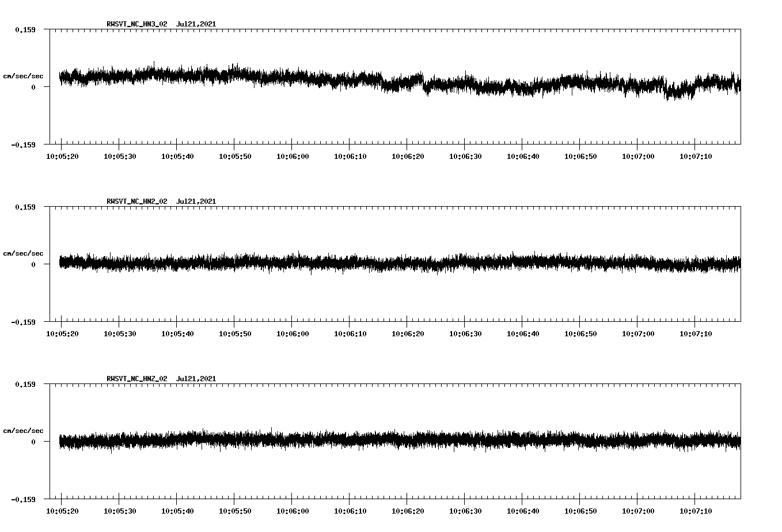Click the cm/sec/sec label on middle plot
The image size is (782, 532).
click(23, 253)
